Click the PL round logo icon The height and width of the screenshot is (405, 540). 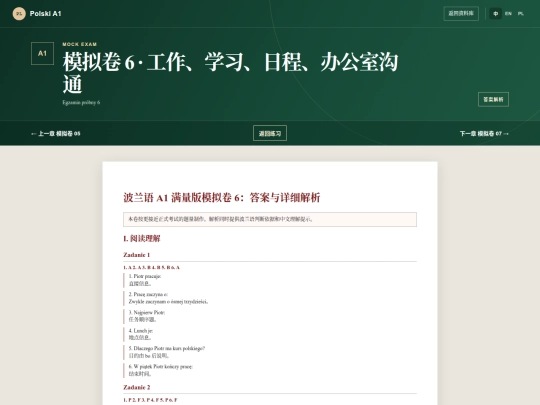pos(19,14)
